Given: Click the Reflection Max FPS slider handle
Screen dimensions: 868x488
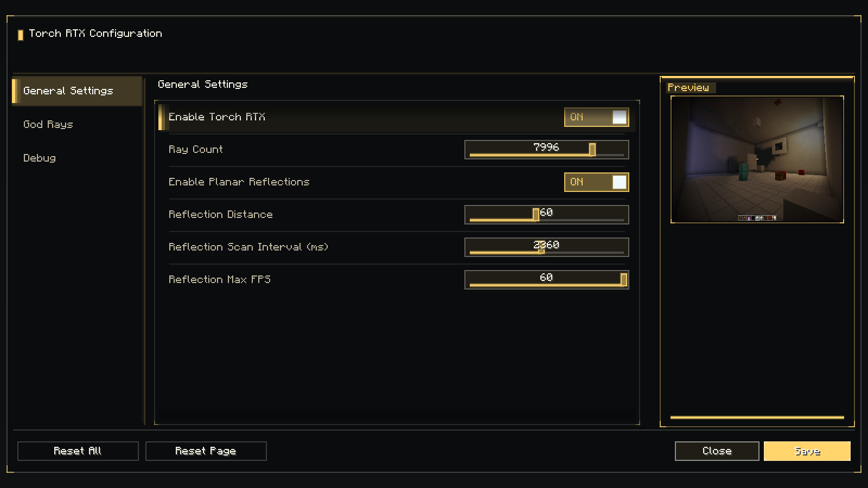Looking at the screenshot, I should 624,280.
